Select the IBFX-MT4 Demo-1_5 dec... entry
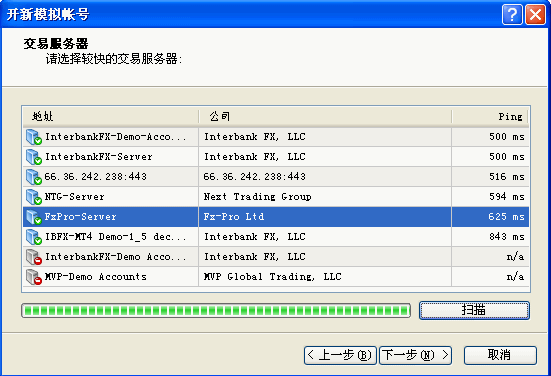 point(116,237)
